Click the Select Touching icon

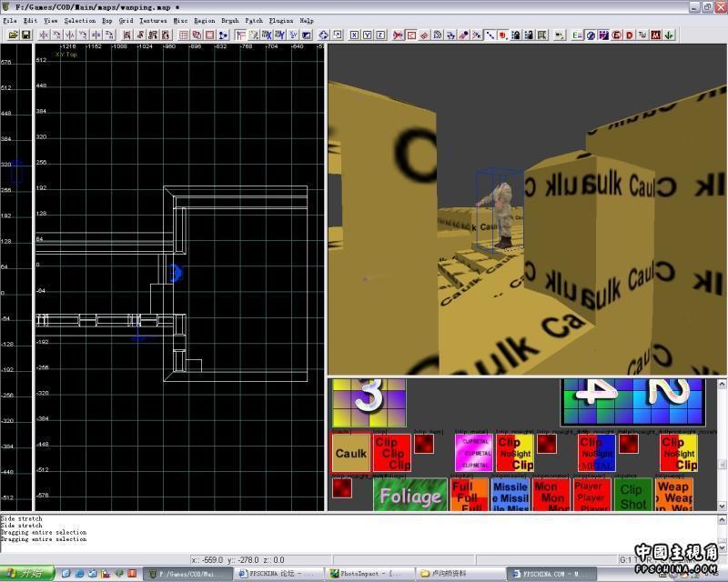tap(140, 35)
